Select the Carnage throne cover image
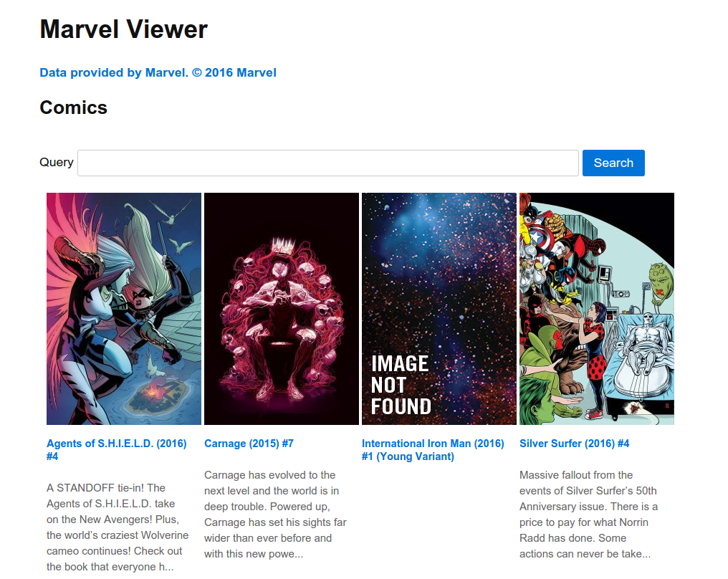 (282, 309)
